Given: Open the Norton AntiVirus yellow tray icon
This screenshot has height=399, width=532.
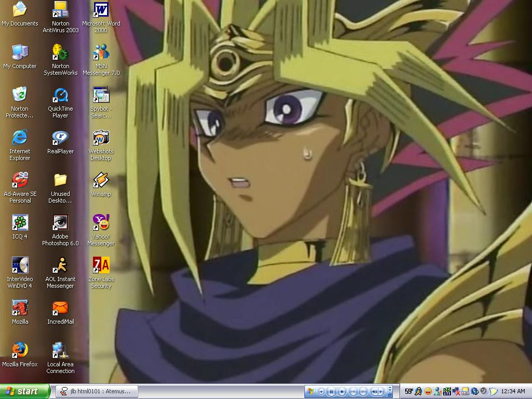Looking at the screenshot, I should click(x=465, y=391).
